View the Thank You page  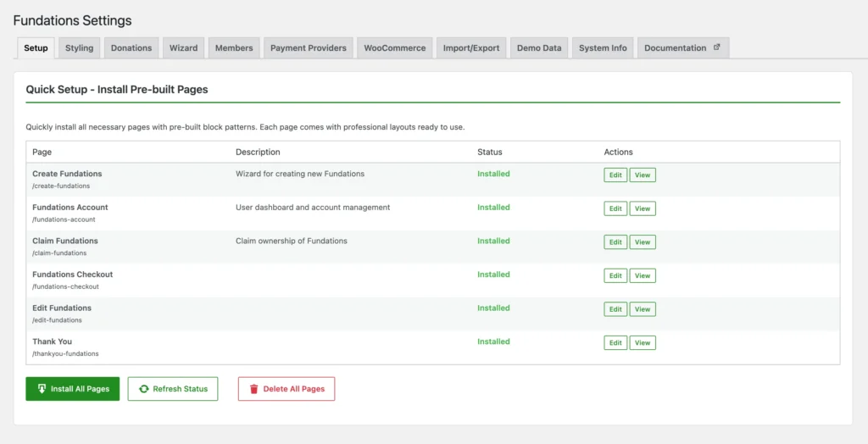(x=643, y=342)
